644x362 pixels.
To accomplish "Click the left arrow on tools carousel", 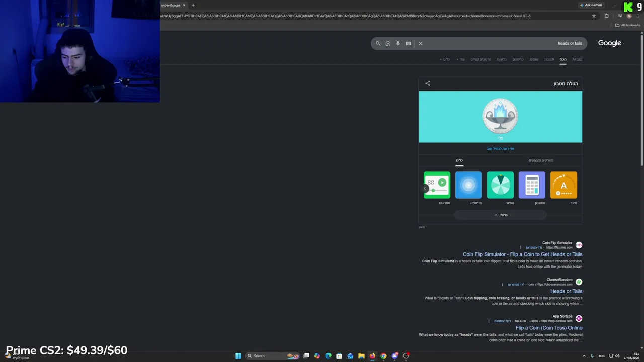I will [425, 189].
